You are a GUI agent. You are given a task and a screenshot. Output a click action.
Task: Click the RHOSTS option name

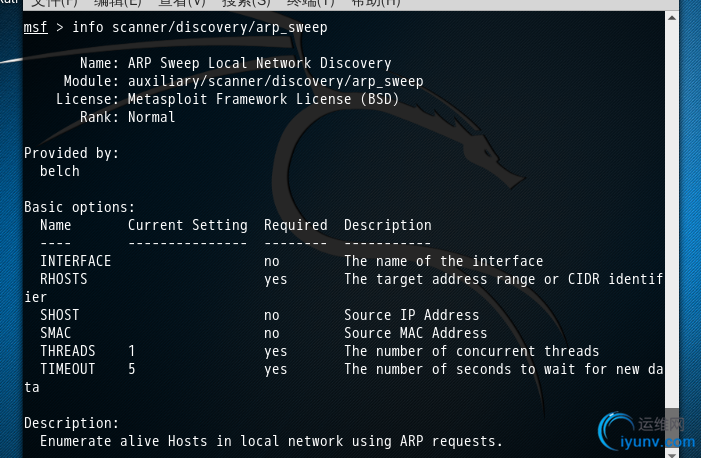[x=64, y=279]
